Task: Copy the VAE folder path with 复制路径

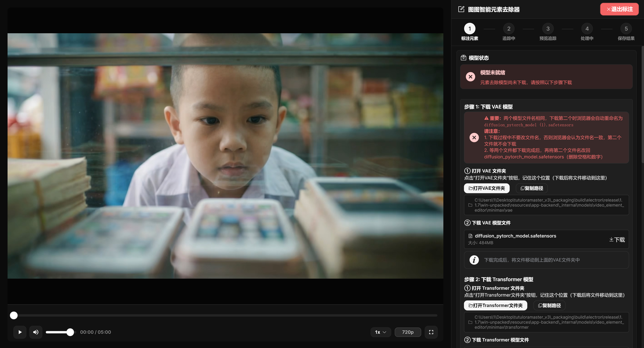Action: coord(532,188)
